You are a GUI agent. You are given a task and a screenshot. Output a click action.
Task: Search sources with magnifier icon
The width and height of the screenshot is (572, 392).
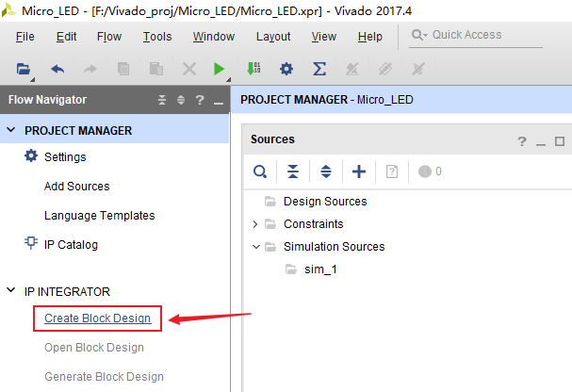tap(260, 171)
